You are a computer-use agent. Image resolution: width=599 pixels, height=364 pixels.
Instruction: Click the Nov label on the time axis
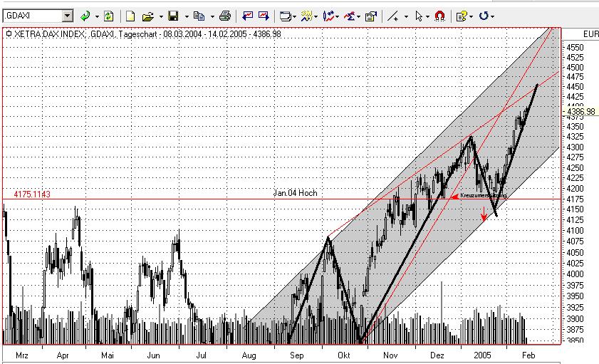tap(390, 355)
